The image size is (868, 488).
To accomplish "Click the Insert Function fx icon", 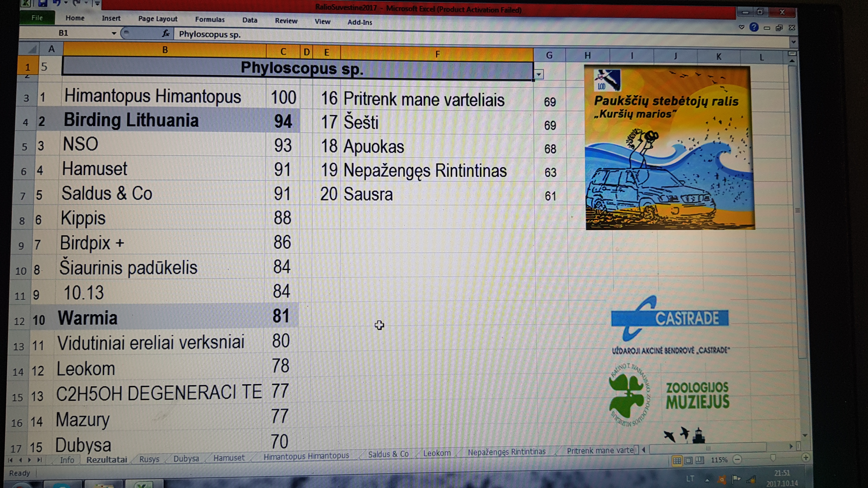I will pyautogui.click(x=166, y=33).
